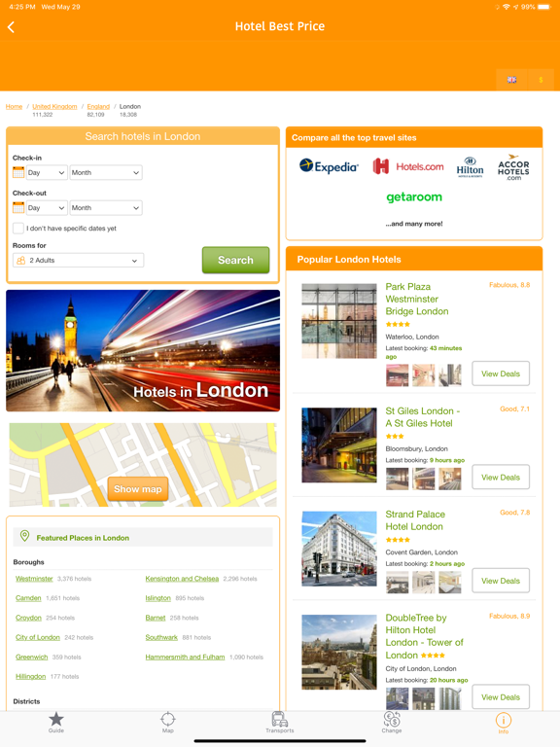
Task: Open the dollar currency selector
Action: coord(541,80)
